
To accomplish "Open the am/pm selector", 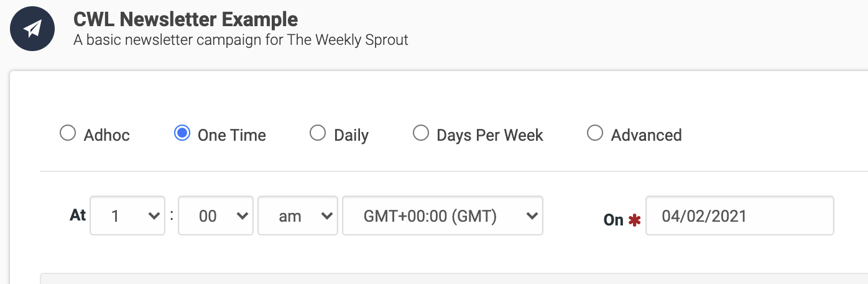I will (298, 215).
